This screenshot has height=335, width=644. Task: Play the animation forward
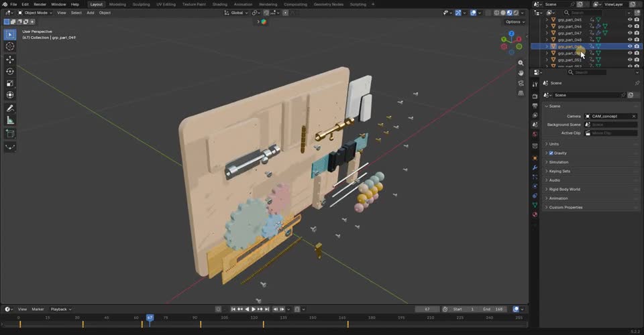coord(254,309)
